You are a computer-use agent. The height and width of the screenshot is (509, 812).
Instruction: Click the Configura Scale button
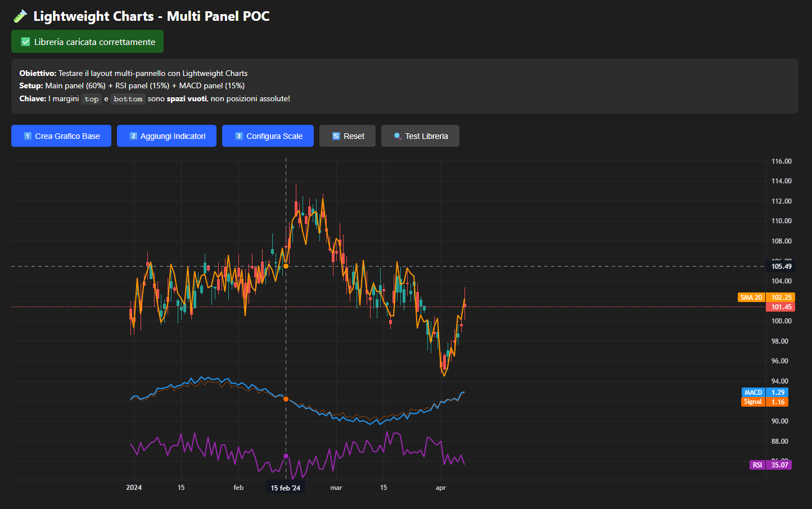(x=268, y=136)
